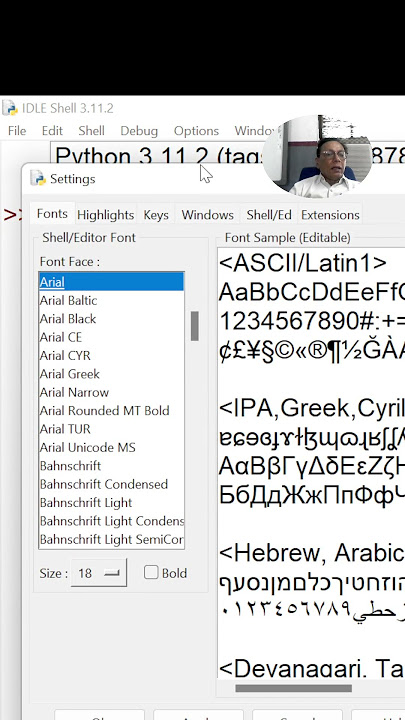Image resolution: width=405 pixels, height=720 pixels.
Task: Click in the ASCII/Latin1 sample line
Action: [x=303, y=263]
